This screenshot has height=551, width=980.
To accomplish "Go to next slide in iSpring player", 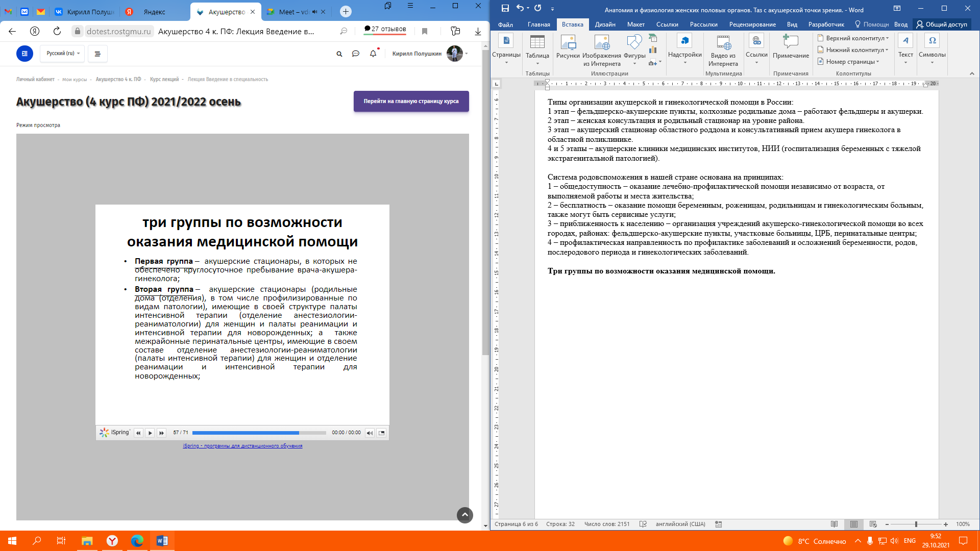I will pos(161,433).
